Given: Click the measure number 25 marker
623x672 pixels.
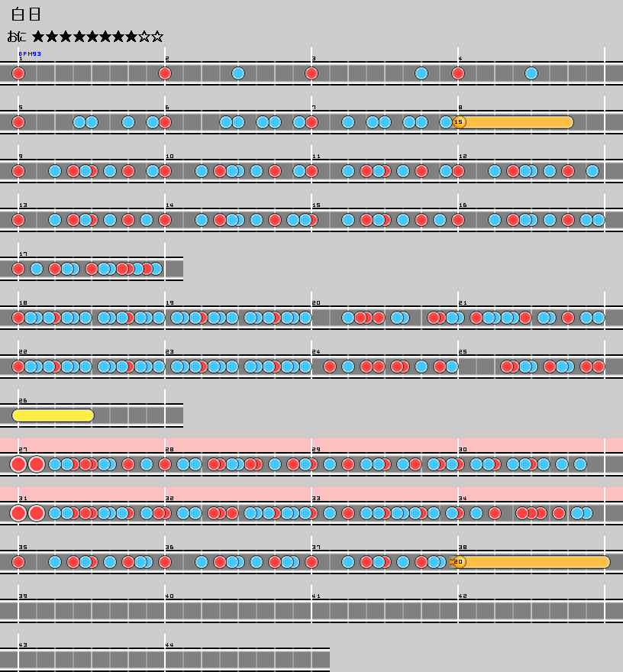Looking at the screenshot, I should (x=463, y=351).
